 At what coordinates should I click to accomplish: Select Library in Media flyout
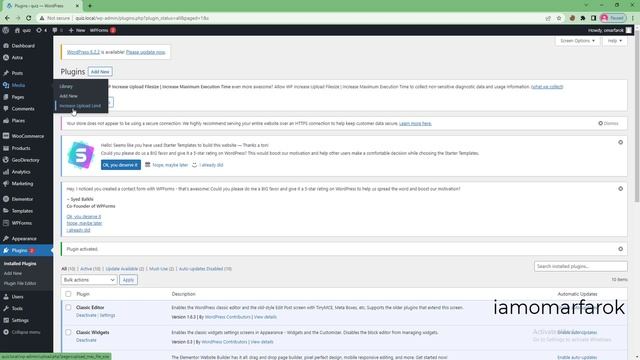click(66, 87)
